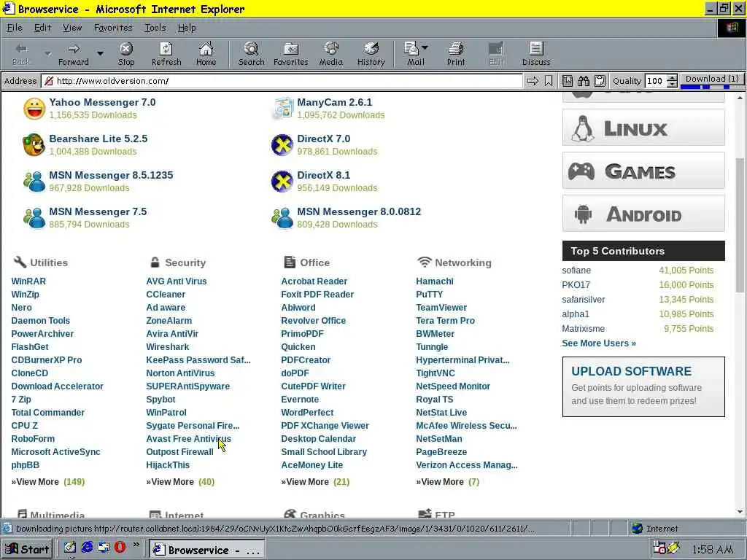Open the Favorites toolbar button
Image resolution: width=747 pixels, height=560 pixels.
point(290,54)
